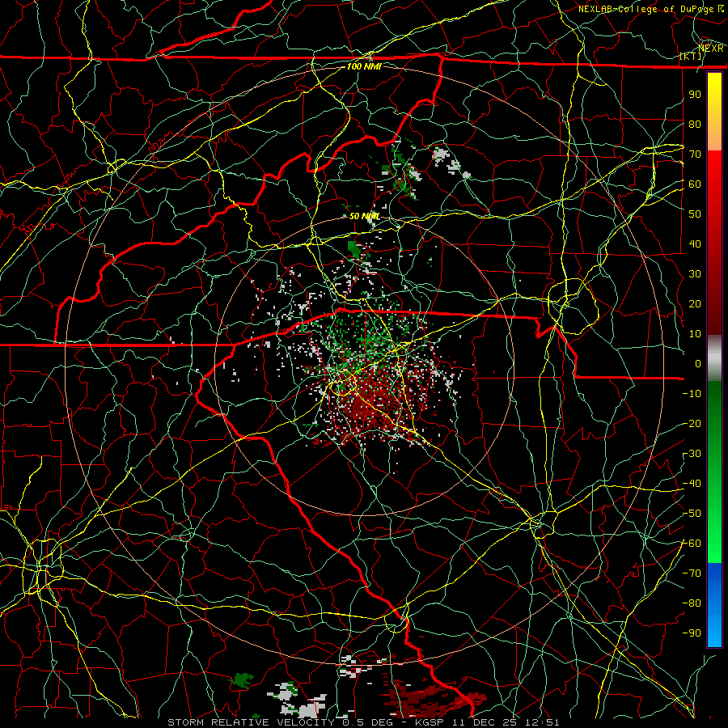728x728 pixels.
Task: Click the -10 value on velocity scale
Action: pos(692,394)
